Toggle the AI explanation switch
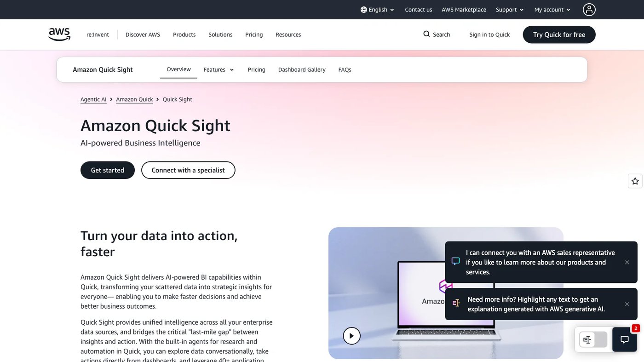This screenshot has height=362, width=644. pyautogui.click(x=593, y=339)
